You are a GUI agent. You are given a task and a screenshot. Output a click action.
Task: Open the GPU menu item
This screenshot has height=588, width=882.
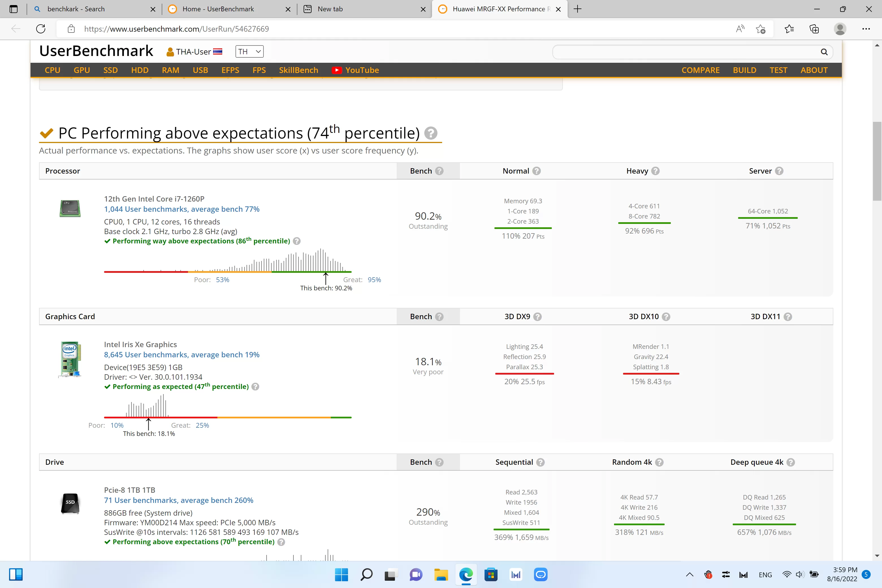tap(82, 70)
